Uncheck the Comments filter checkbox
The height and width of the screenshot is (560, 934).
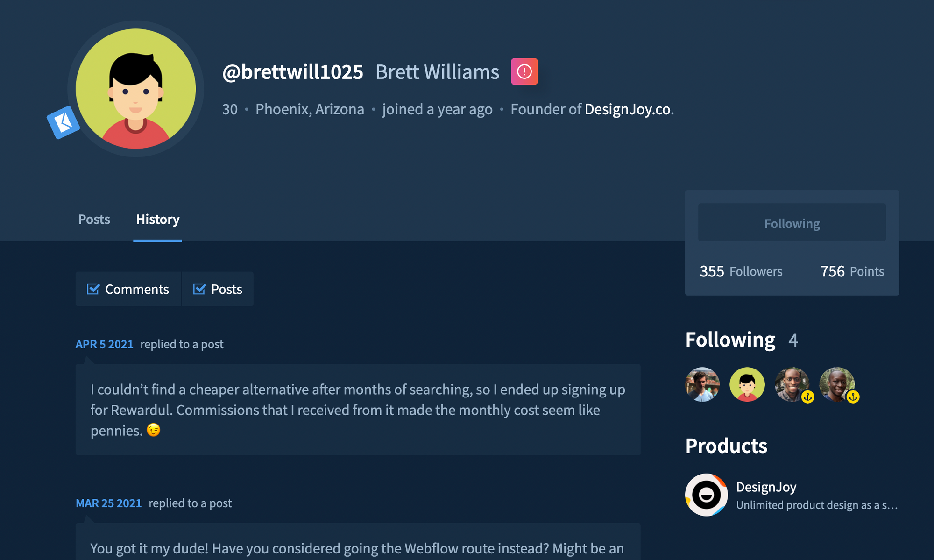pos(93,289)
